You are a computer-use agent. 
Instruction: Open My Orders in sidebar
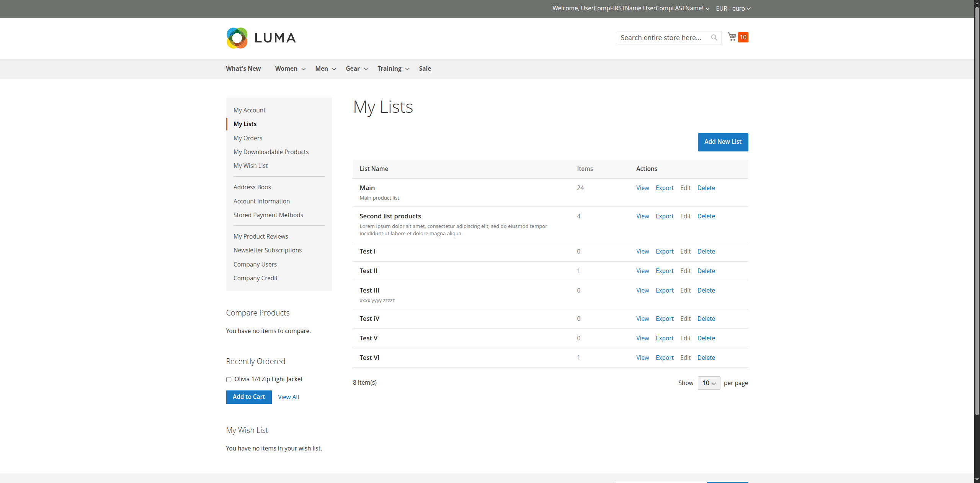point(248,138)
